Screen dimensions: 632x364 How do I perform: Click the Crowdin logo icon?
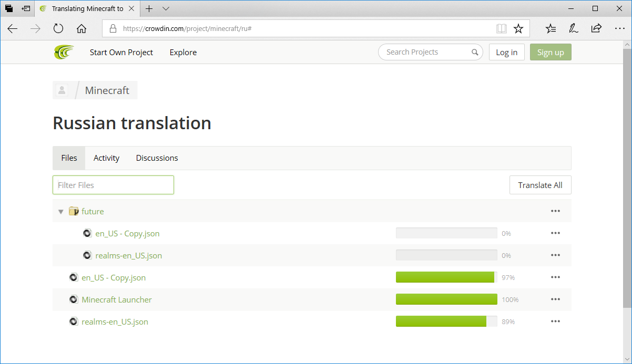[64, 52]
